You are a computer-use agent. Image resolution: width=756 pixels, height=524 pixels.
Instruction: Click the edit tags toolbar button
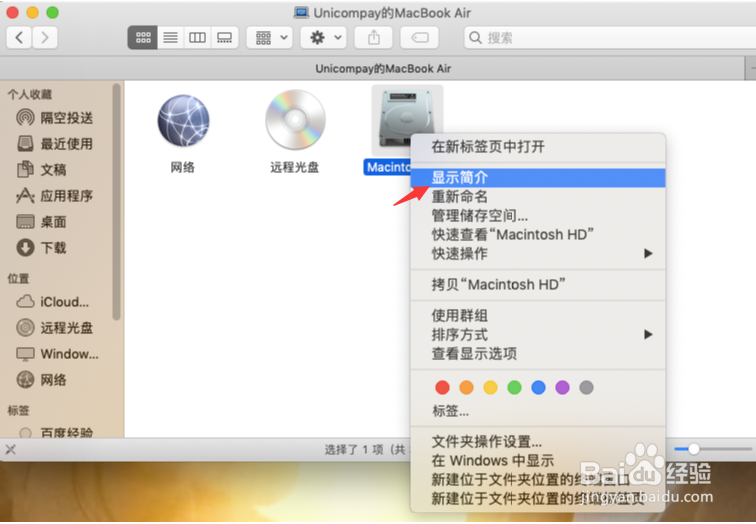click(x=419, y=38)
